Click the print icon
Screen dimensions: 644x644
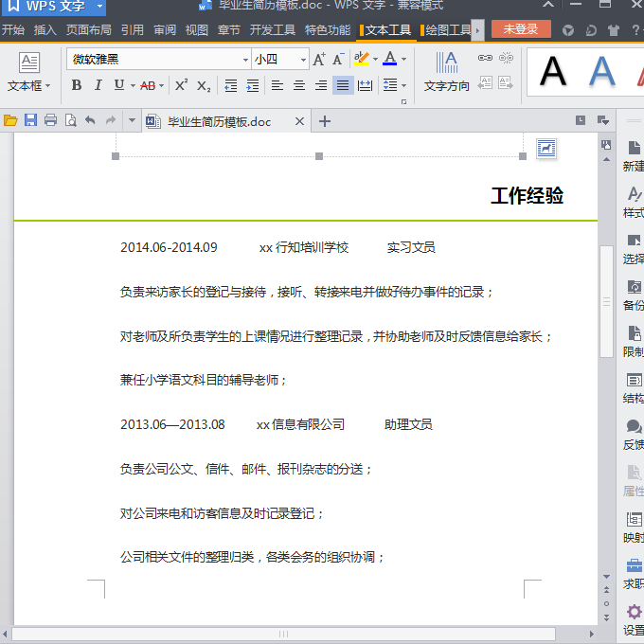tap(50, 120)
